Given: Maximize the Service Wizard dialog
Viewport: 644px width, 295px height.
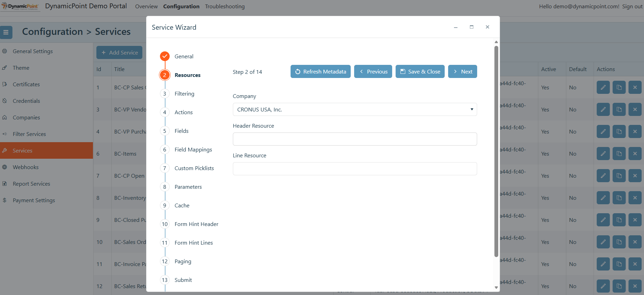Looking at the screenshot, I should [x=472, y=27].
